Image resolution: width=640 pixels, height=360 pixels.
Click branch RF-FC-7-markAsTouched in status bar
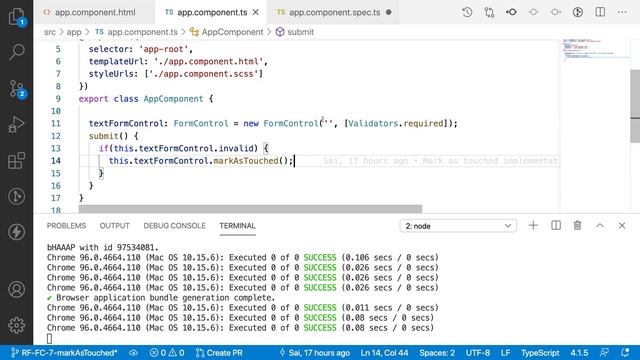point(64,353)
